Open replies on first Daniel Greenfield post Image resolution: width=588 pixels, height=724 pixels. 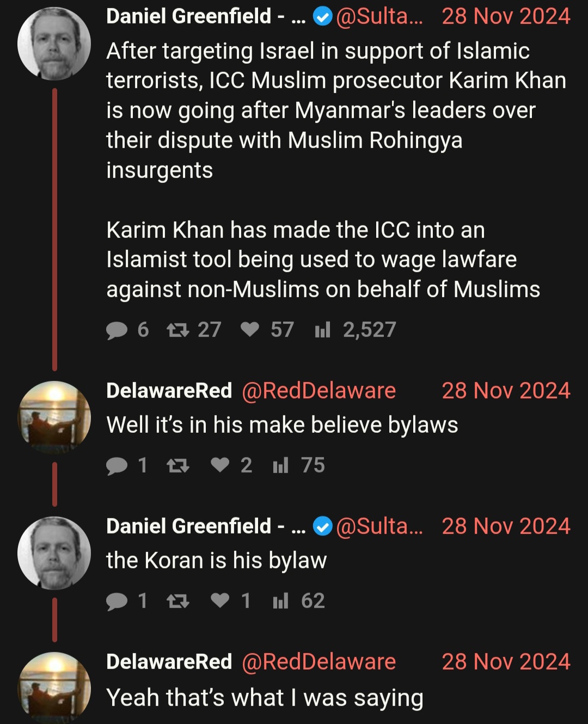(x=127, y=330)
